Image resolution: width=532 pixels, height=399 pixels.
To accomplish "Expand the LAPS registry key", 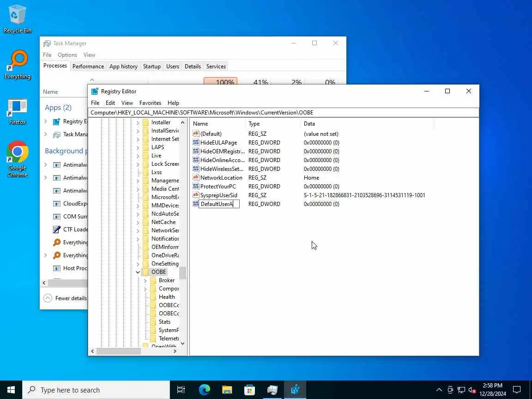I will (138, 148).
